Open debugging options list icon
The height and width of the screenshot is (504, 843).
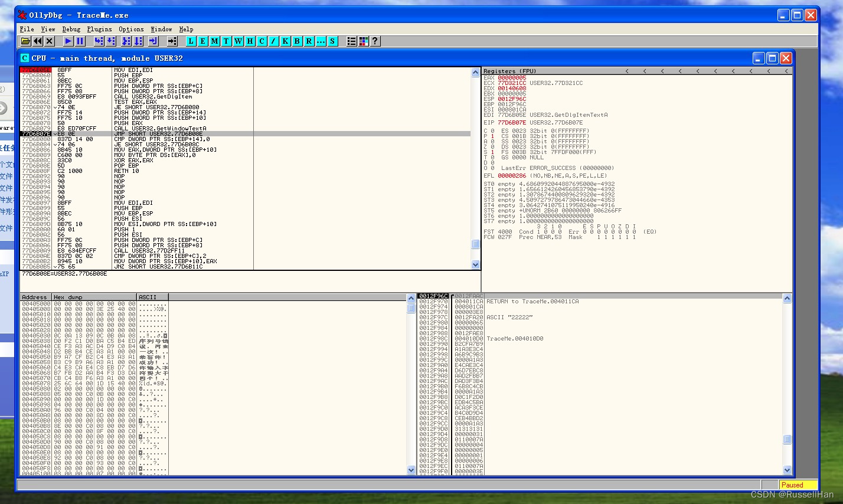click(351, 41)
